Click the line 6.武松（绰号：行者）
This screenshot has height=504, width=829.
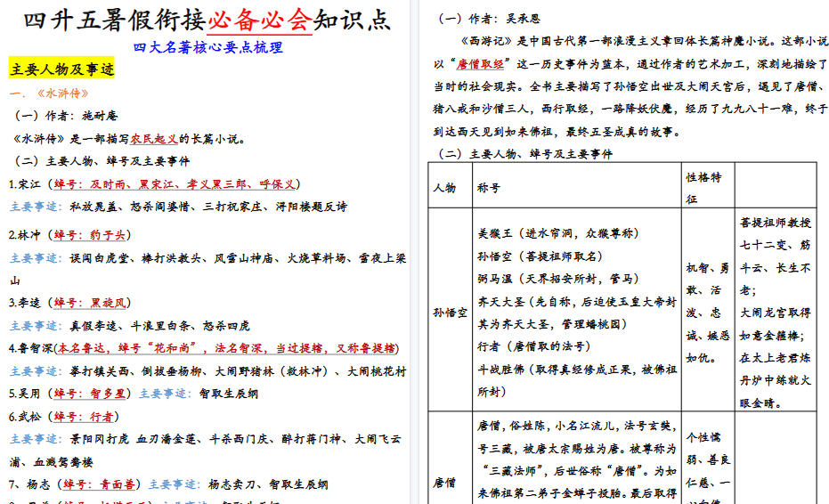(x=64, y=417)
